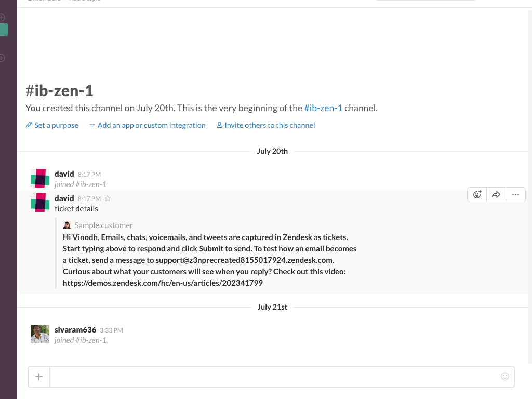The image size is (532, 399).
Task: Click Set a purpose link
Action: 52,125
